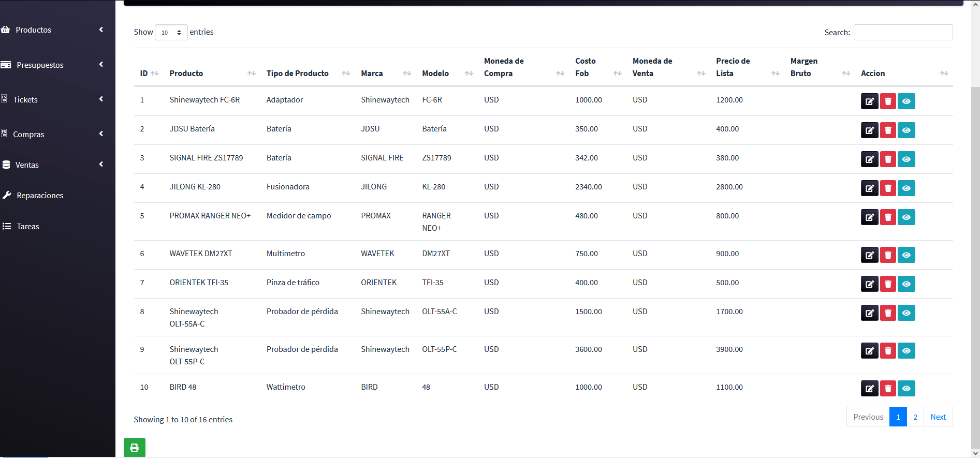Expand the Ventas sidebar menu
Screen dimensions: 980x458
pyautogui.click(x=52, y=165)
